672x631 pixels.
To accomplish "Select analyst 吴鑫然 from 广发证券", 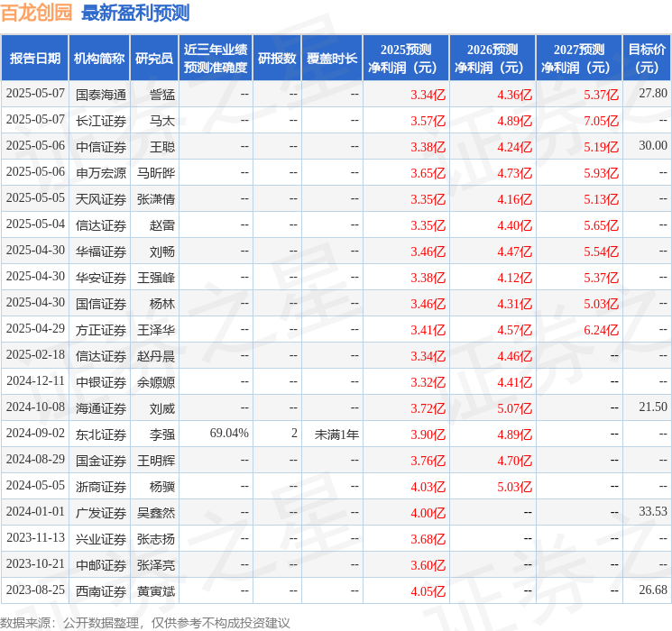I will coord(156,513).
